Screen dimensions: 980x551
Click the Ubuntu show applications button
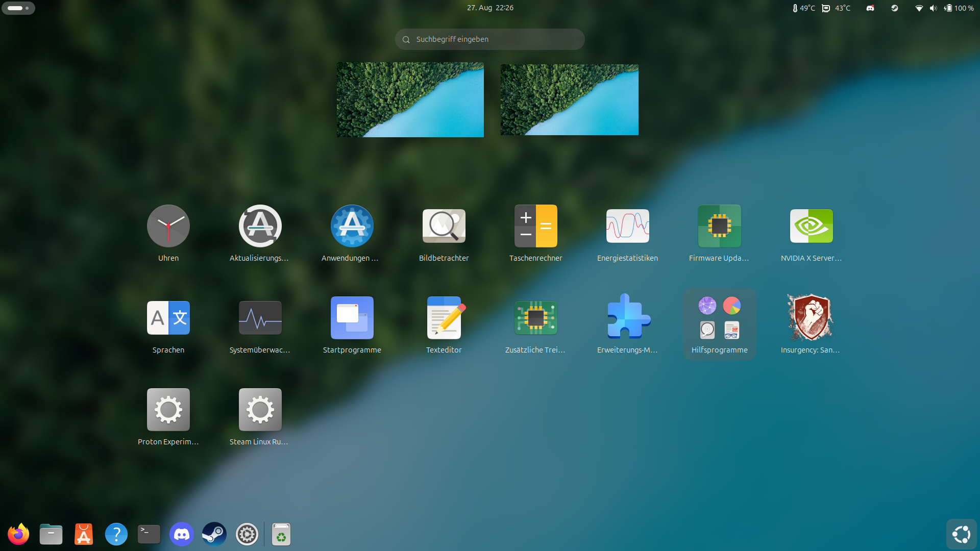point(961,534)
